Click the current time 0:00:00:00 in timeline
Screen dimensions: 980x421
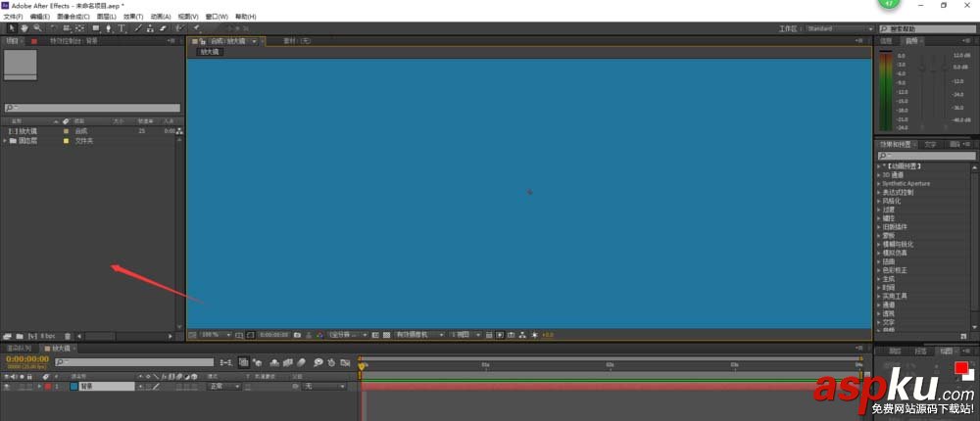[x=27, y=359]
